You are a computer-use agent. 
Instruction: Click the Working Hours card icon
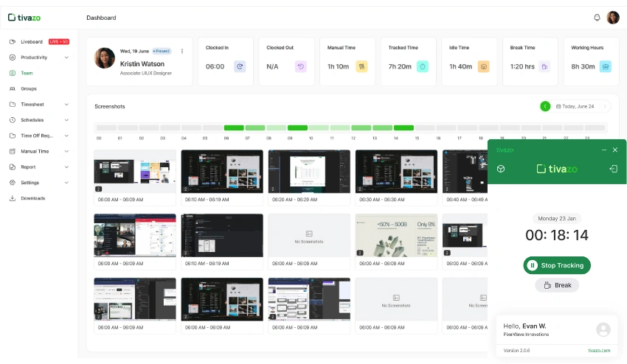[x=606, y=66]
